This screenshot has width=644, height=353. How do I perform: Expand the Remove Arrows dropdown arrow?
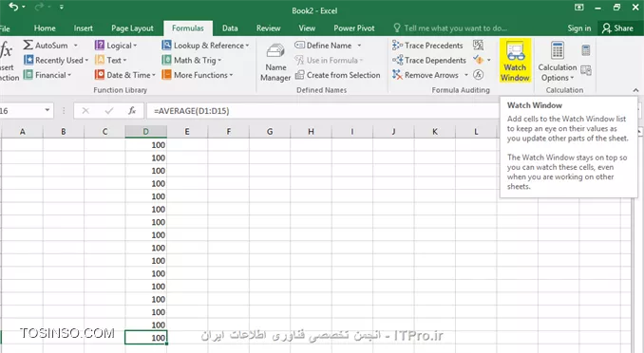(x=466, y=75)
